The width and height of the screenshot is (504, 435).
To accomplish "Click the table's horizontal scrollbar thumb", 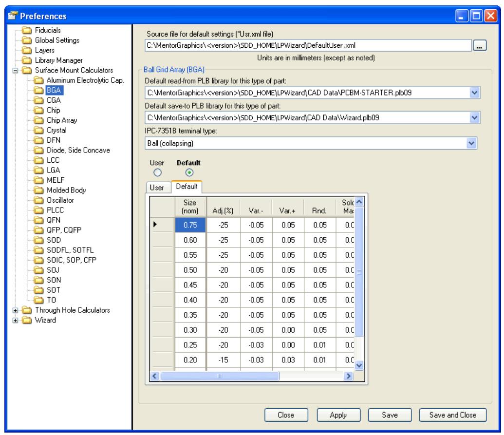I will pyautogui.click(x=220, y=376).
